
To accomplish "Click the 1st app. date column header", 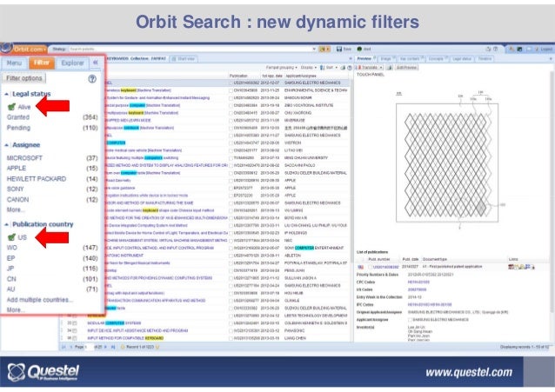I will [271, 76].
